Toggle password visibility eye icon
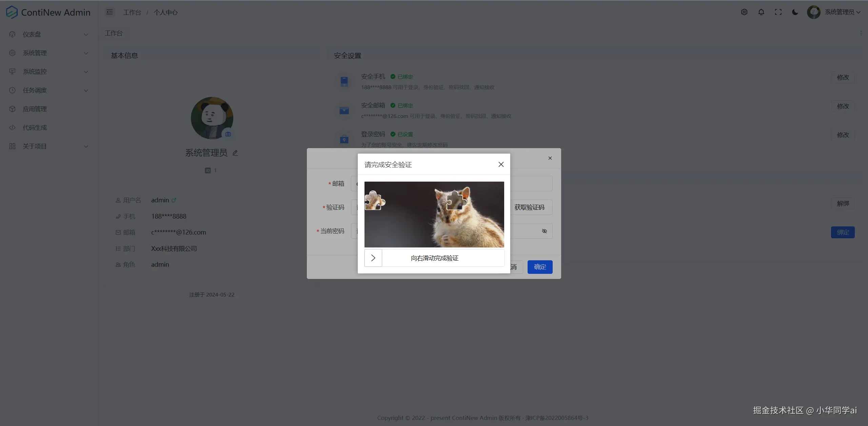Viewport: 868px width, 426px height. (x=544, y=231)
